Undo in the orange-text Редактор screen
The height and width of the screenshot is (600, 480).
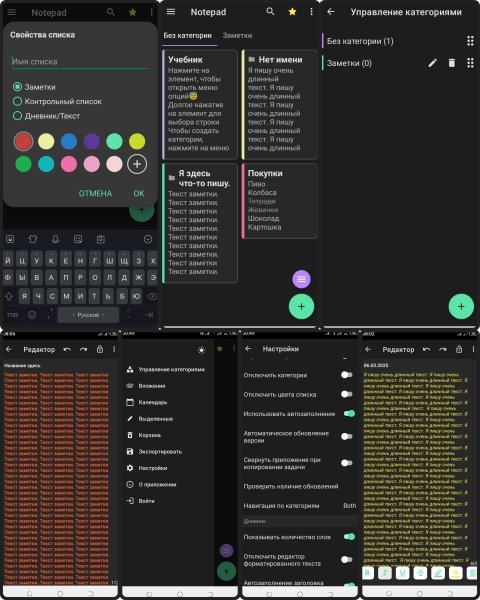(67, 349)
